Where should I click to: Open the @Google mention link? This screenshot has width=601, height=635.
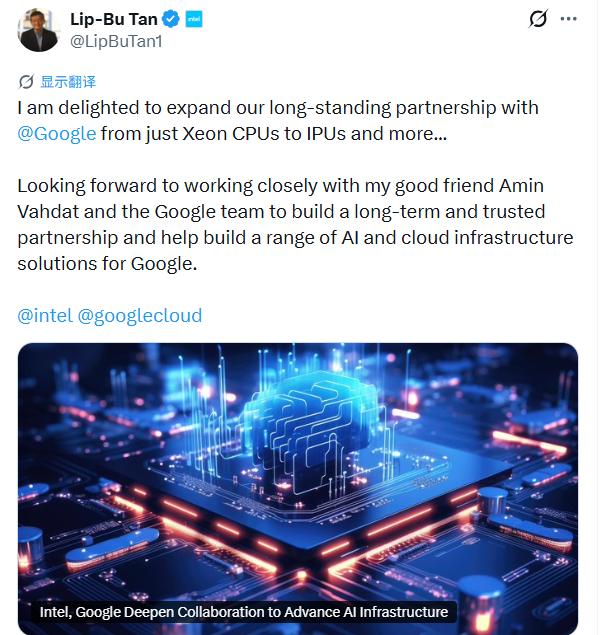pyautogui.click(x=57, y=134)
